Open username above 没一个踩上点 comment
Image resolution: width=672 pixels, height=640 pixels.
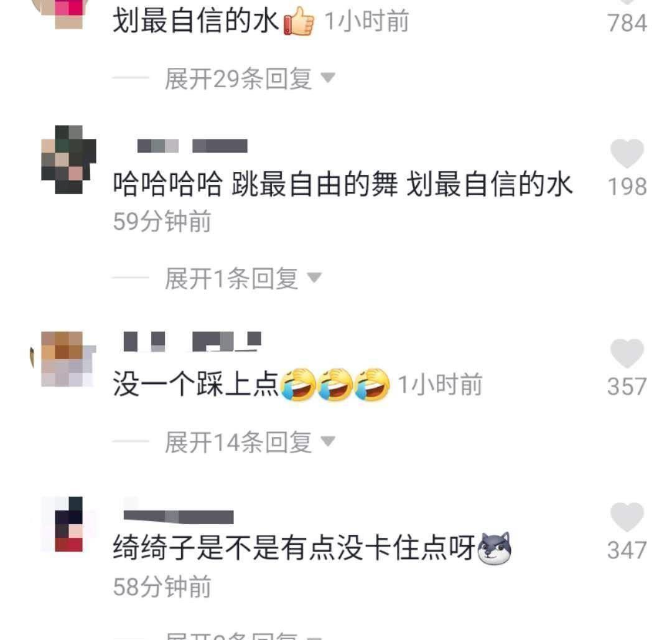pos(192,342)
